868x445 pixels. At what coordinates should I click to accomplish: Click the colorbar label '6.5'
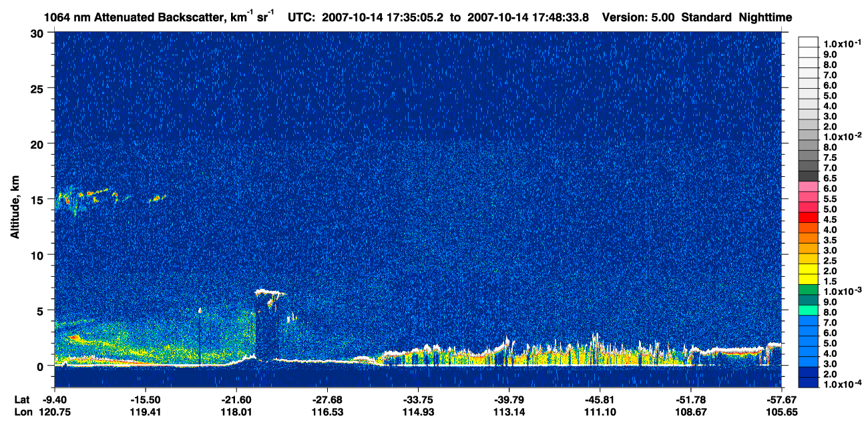(x=830, y=178)
